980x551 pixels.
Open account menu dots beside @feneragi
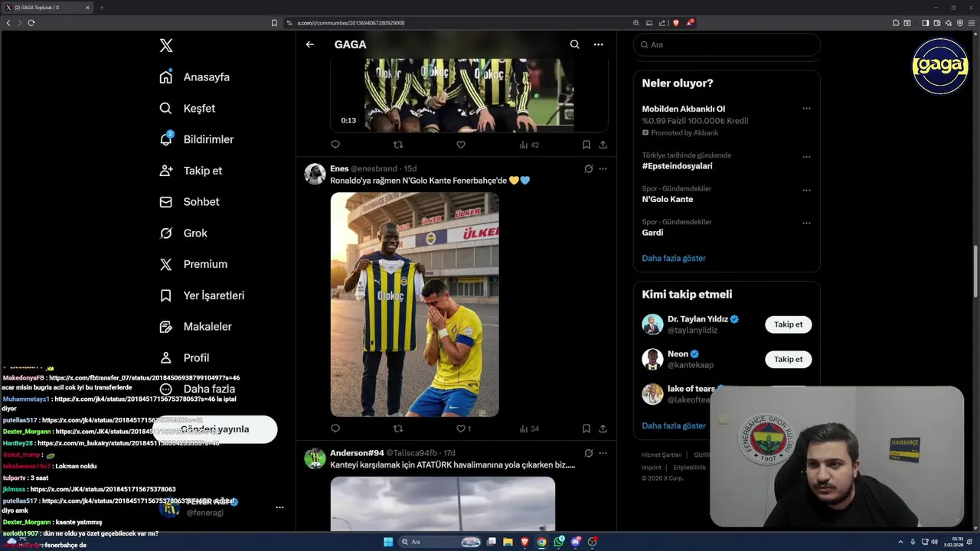point(279,507)
